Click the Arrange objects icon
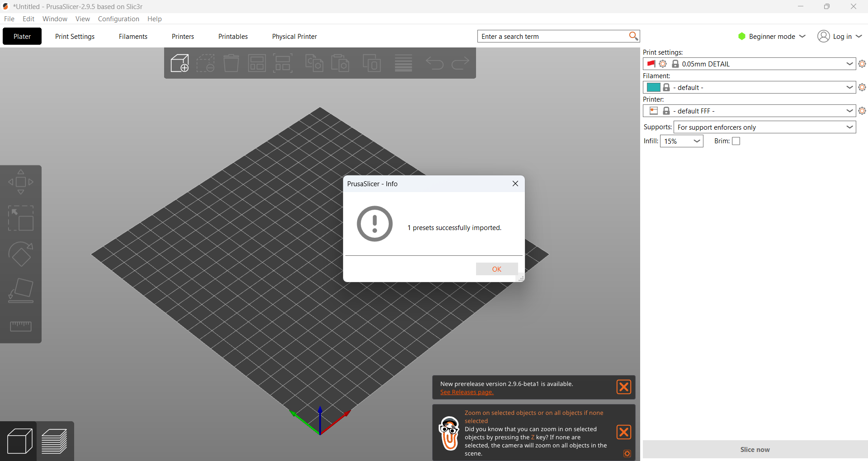Viewport: 868px width, 461px height. 257,63
